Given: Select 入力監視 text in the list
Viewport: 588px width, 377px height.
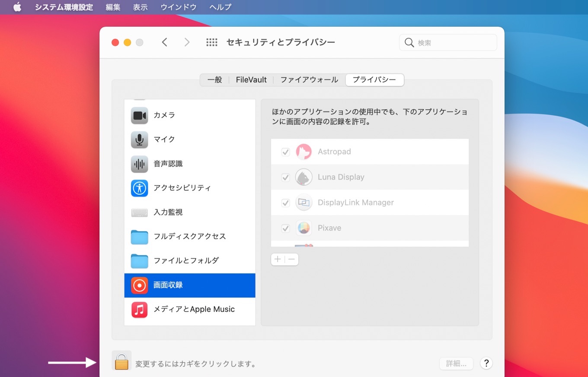Looking at the screenshot, I should point(168,212).
